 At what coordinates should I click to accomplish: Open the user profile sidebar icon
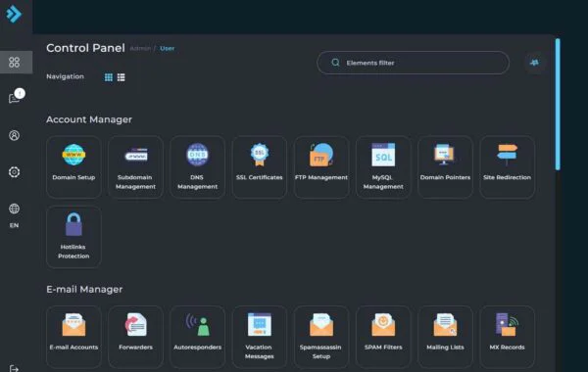[15, 135]
